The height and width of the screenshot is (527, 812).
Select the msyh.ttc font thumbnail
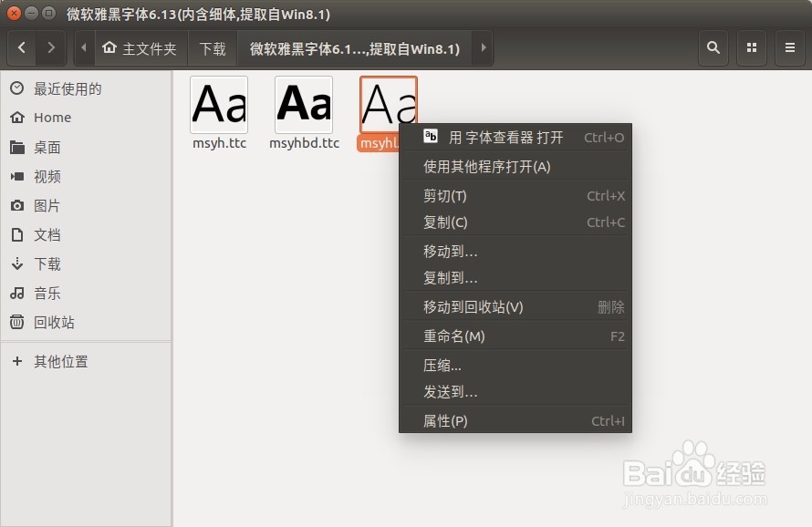[x=219, y=105]
